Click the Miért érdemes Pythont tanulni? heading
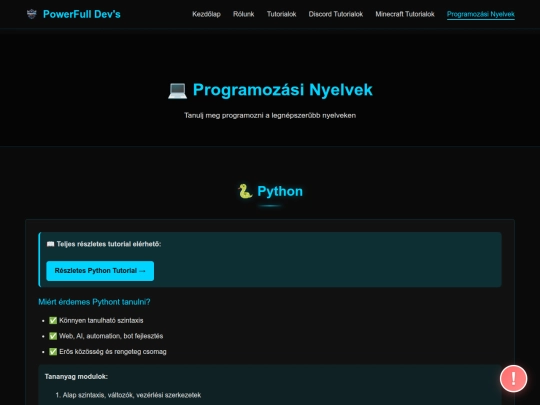The width and height of the screenshot is (540, 405). [x=94, y=302]
